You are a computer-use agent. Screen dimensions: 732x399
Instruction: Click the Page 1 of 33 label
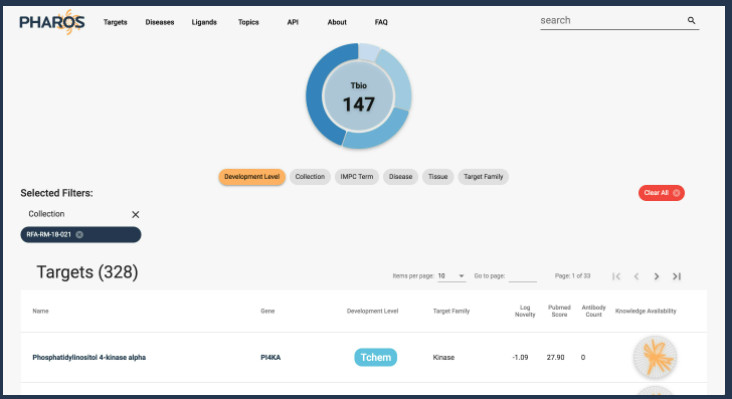(x=572, y=276)
